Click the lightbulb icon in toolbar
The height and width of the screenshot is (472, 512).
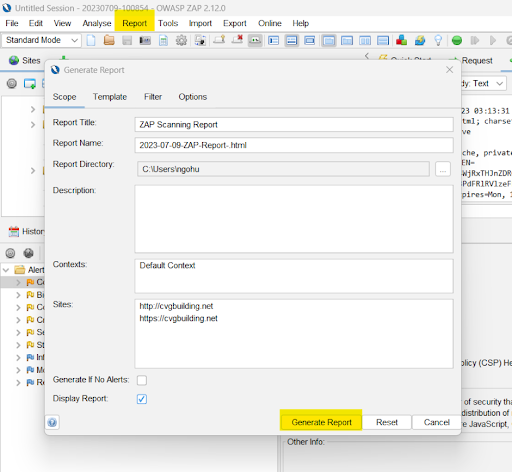(x=438, y=41)
